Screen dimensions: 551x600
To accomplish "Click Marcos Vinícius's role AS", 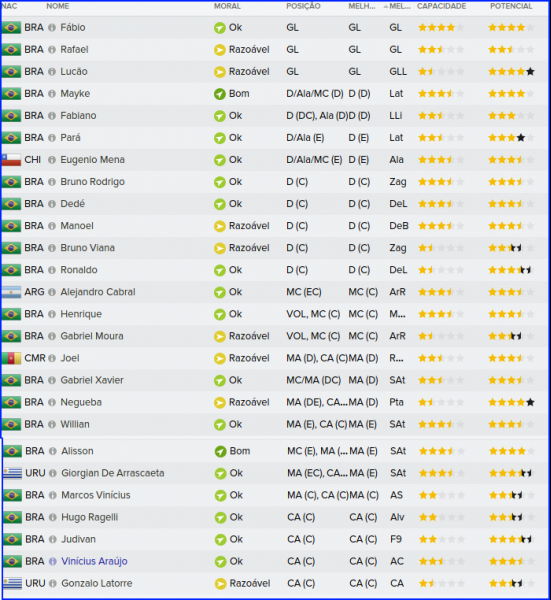I will (x=396, y=495).
